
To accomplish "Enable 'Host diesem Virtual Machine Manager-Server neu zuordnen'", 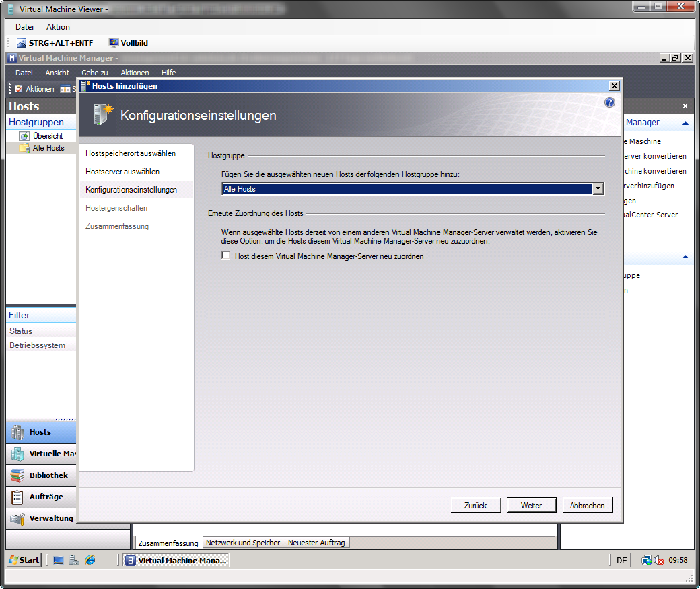I will (226, 256).
